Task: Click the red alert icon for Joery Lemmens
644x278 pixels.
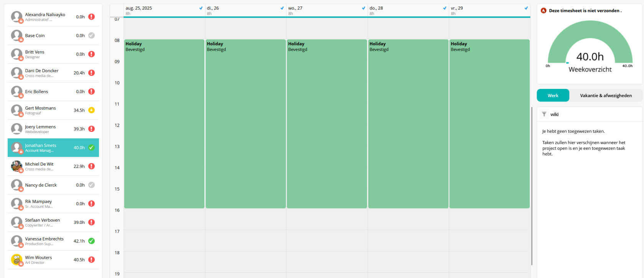Action: [91, 129]
